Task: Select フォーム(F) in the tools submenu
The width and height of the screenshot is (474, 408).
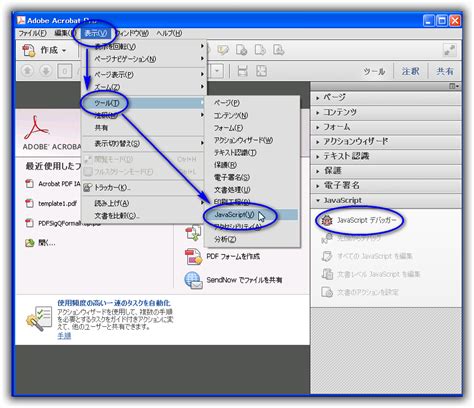Action: point(252,128)
